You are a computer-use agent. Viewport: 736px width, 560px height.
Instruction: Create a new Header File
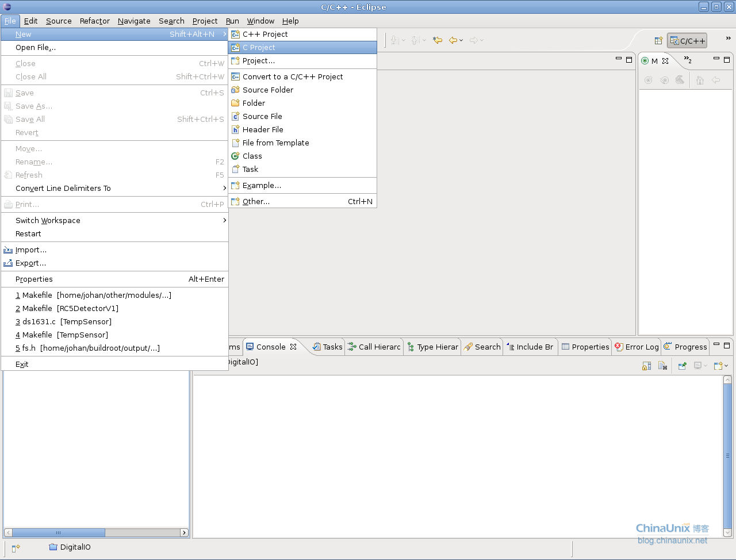click(302, 129)
